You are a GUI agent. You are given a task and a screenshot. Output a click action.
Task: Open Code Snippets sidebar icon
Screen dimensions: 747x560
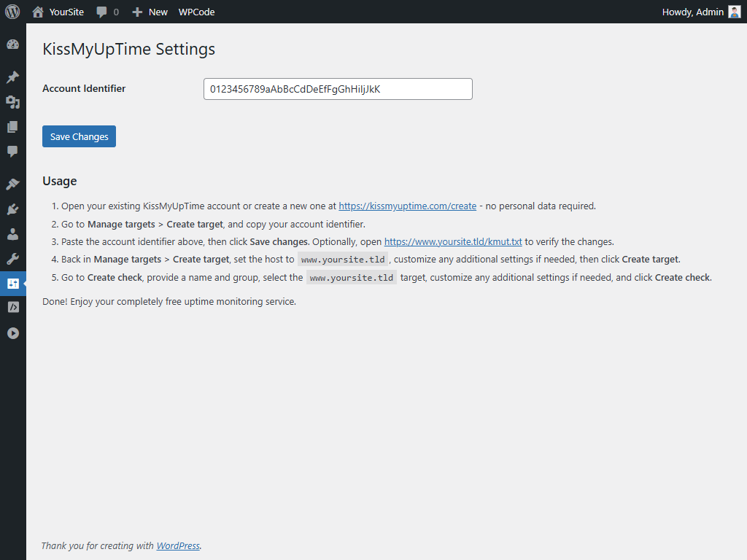coord(13,308)
